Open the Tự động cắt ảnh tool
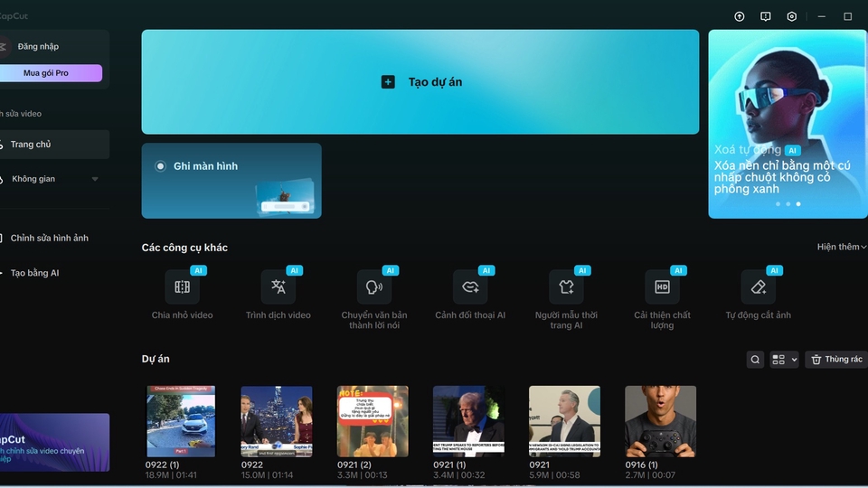This screenshot has width=868, height=488. click(x=758, y=287)
